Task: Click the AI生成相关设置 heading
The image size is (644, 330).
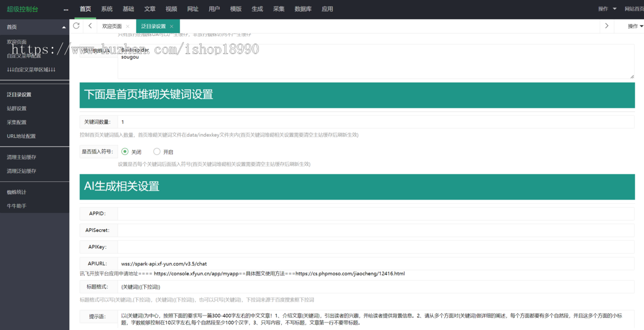Action: pyautogui.click(x=122, y=186)
